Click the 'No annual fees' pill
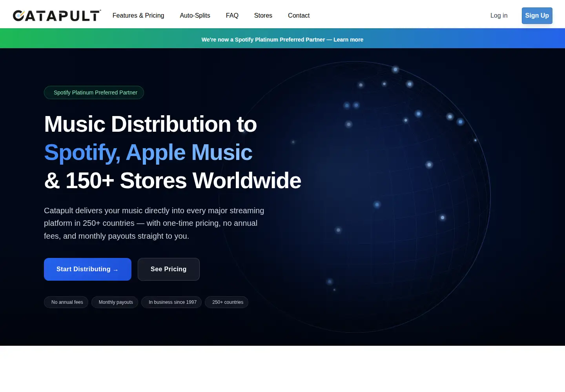 pyautogui.click(x=66, y=302)
